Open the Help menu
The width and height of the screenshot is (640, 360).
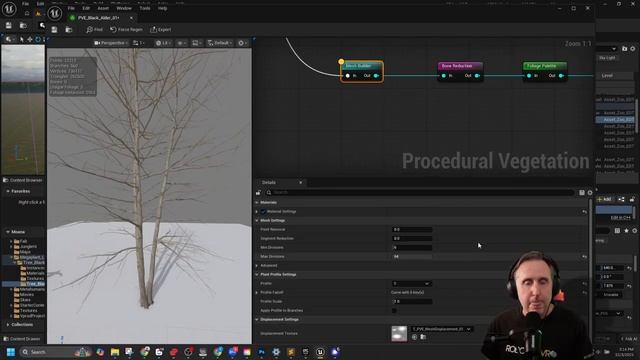162,8
